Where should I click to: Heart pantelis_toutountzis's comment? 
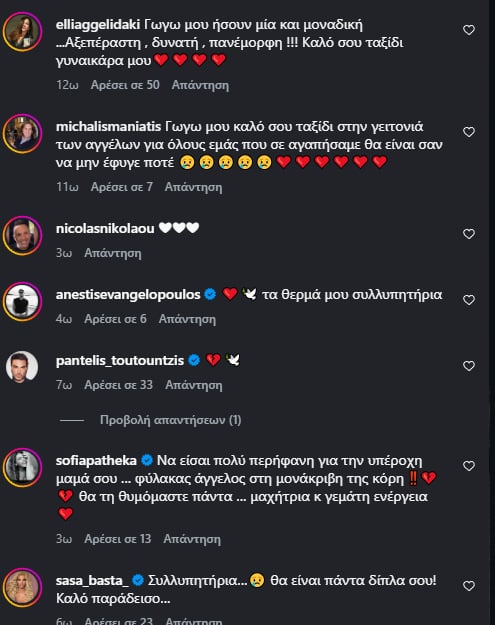pos(469,366)
